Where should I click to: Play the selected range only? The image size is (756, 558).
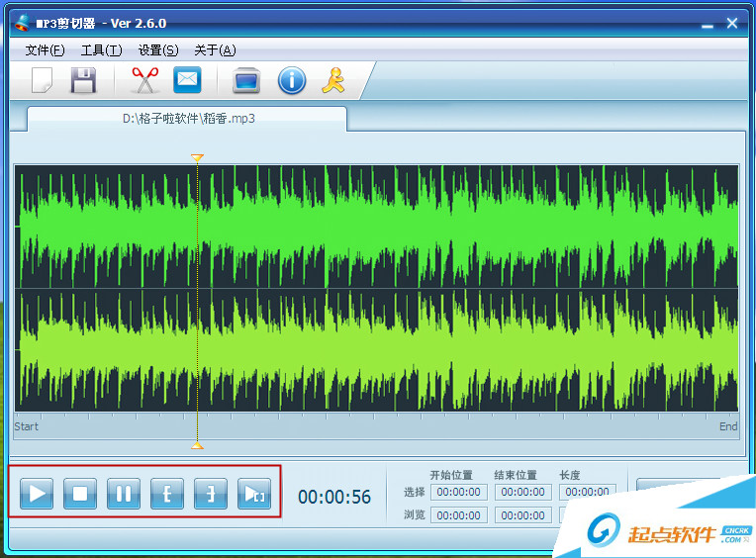pyautogui.click(x=254, y=493)
